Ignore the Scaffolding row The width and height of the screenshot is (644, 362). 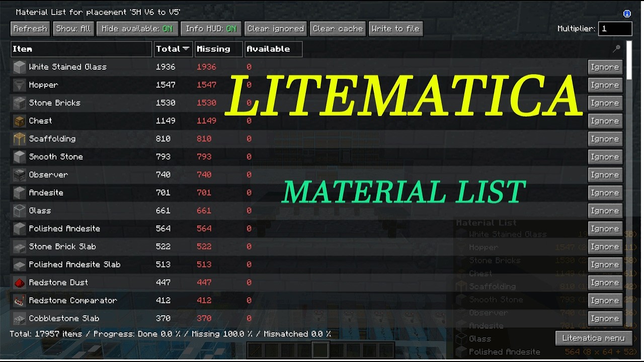605,139
